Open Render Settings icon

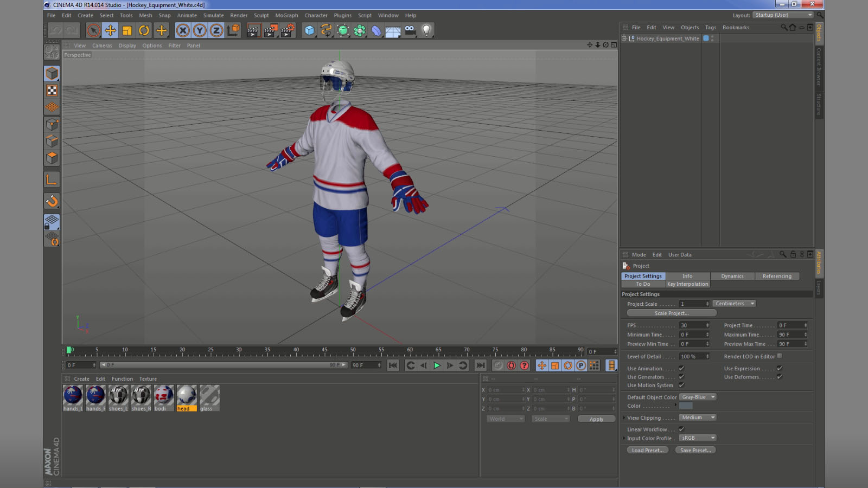click(288, 30)
